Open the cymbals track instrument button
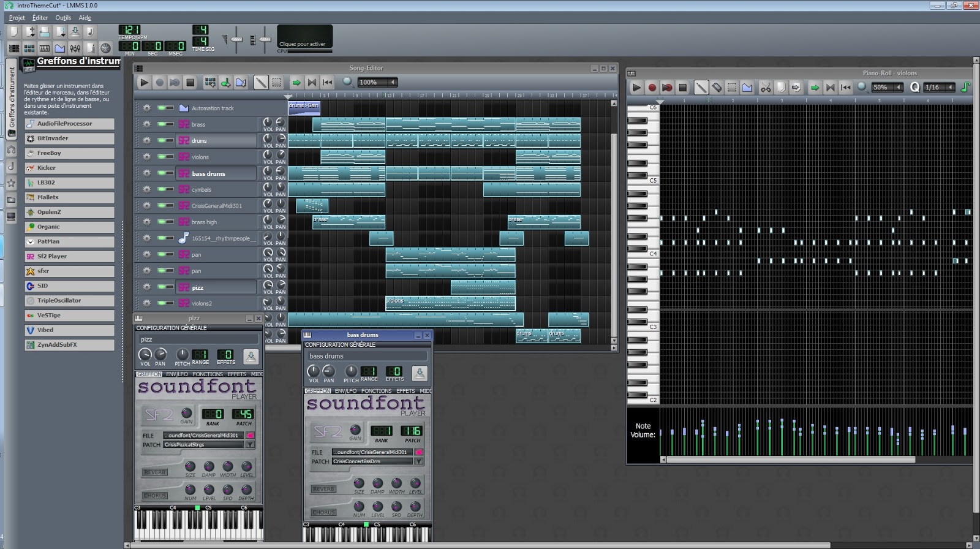The height and width of the screenshot is (549, 980). pos(216,189)
